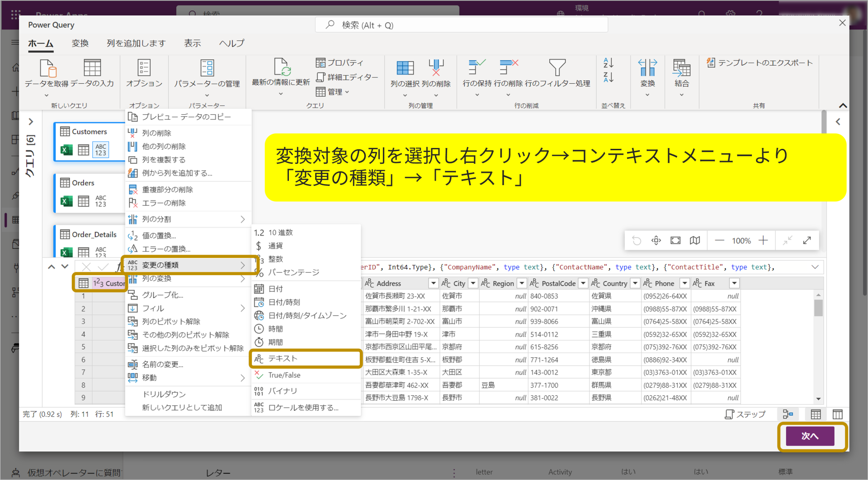Click the 次へ button
Viewport: 868px width, 480px height.
tap(810, 436)
